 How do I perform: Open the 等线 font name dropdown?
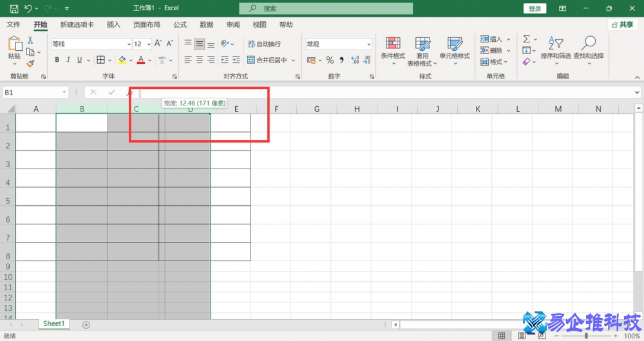(128, 44)
